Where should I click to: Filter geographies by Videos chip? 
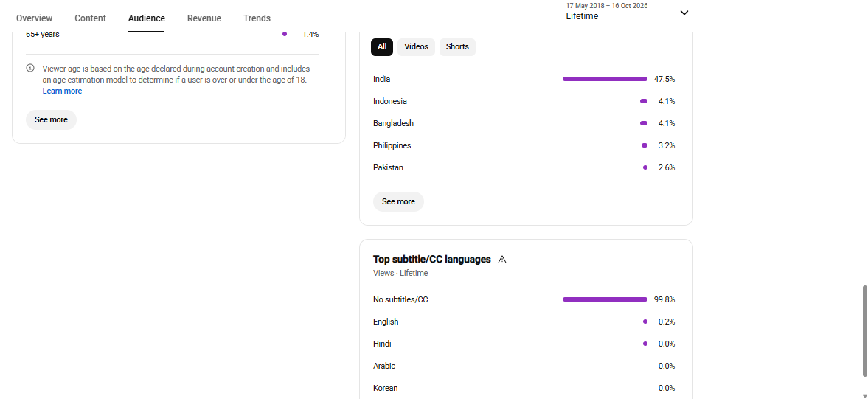(416, 47)
